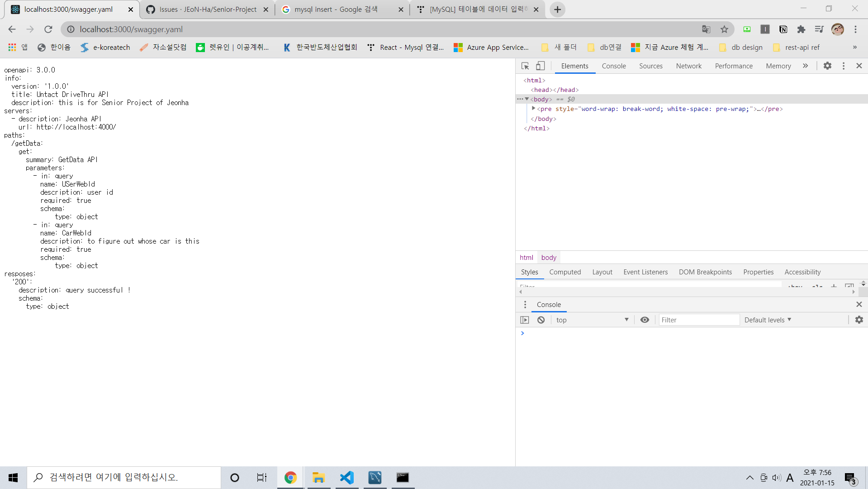The height and width of the screenshot is (489, 868).
Task: Open the e-koreatech bookmark
Action: pos(105,48)
